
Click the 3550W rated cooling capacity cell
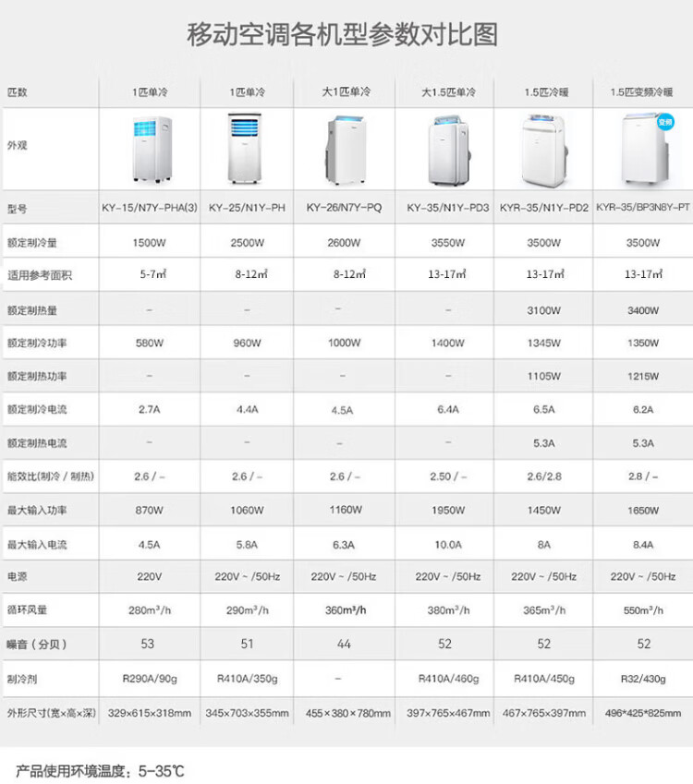pos(448,243)
